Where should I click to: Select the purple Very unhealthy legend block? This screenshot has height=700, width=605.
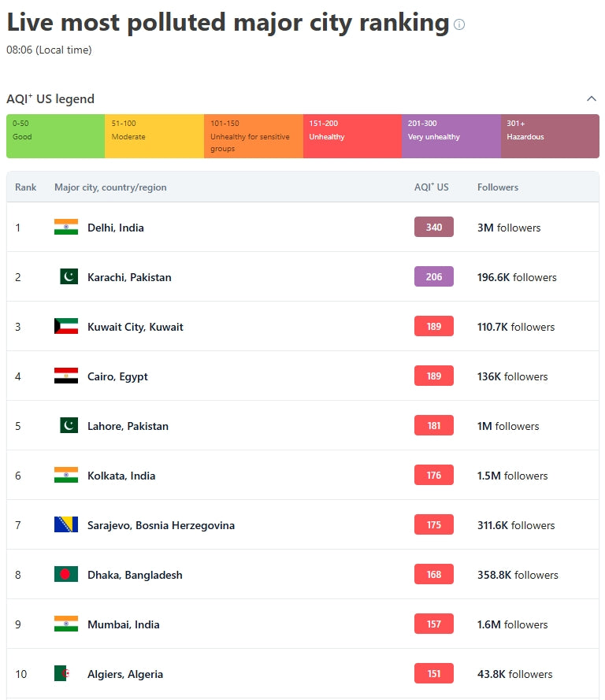pos(451,135)
